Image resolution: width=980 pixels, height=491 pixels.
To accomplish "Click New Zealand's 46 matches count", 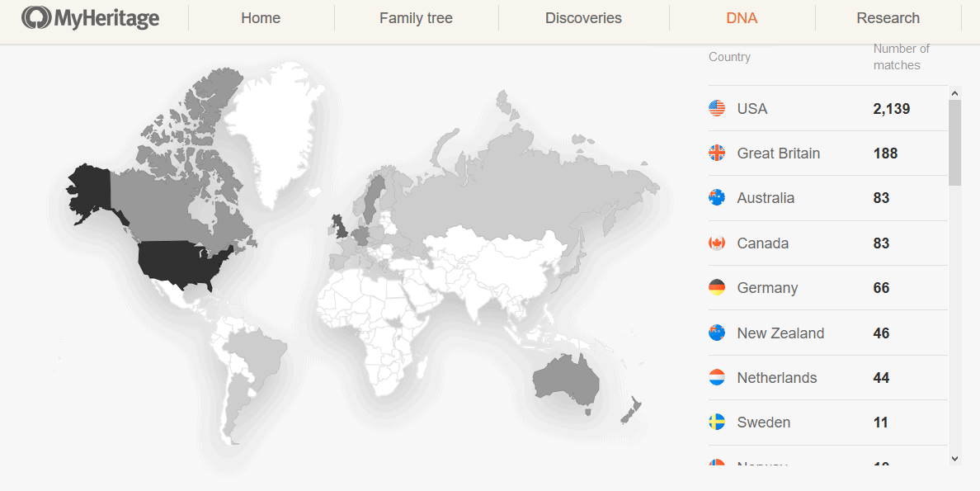I will coord(881,333).
